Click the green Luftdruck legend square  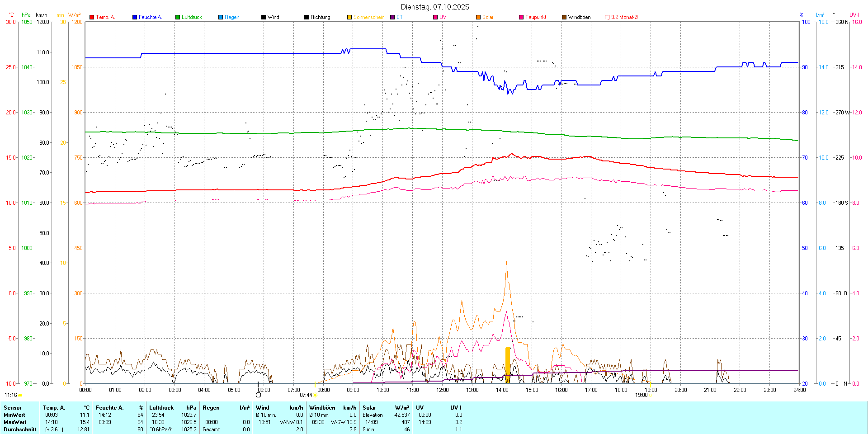pyautogui.click(x=178, y=17)
